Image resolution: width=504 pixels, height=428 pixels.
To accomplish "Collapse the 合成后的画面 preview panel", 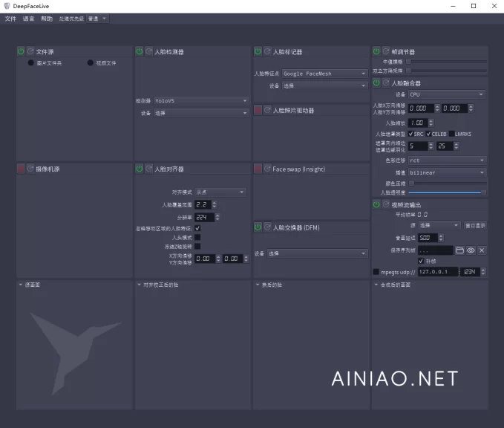I will (x=376, y=285).
